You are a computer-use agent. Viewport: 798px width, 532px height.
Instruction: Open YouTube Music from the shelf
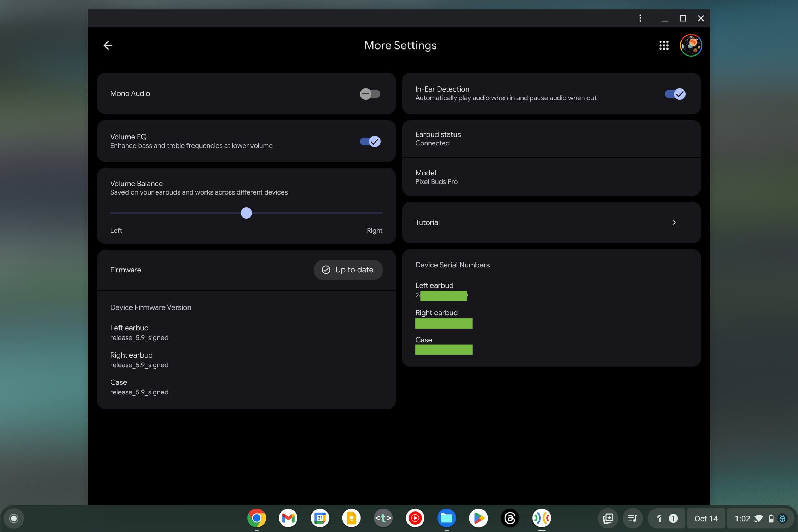[415, 518]
